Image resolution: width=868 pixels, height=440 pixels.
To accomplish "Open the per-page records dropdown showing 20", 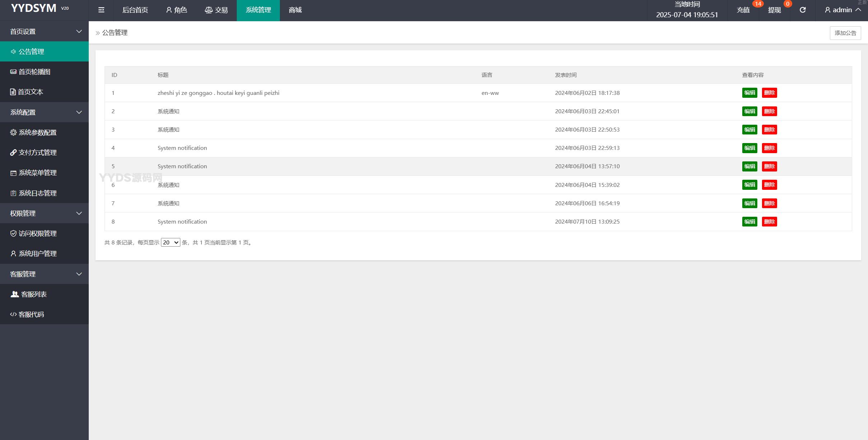I will click(170, 243).
